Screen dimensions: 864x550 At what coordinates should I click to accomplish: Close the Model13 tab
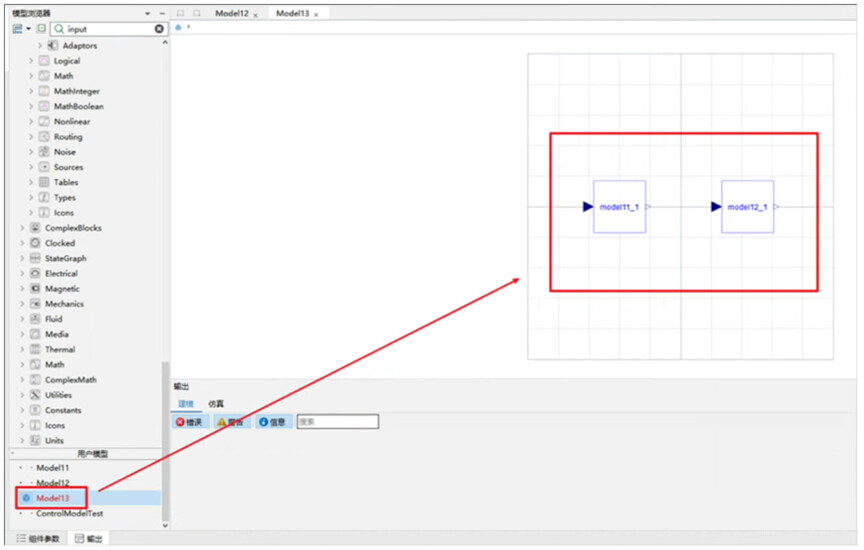(316, 15)
